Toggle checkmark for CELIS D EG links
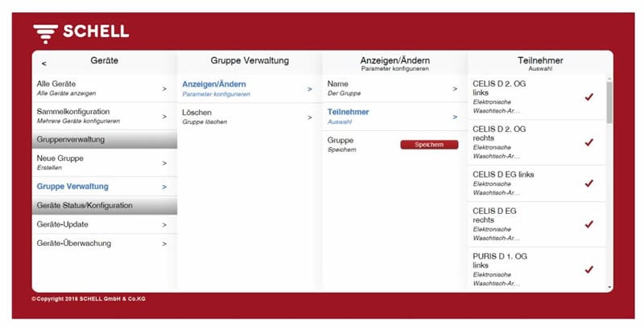 tap(589, 183)
